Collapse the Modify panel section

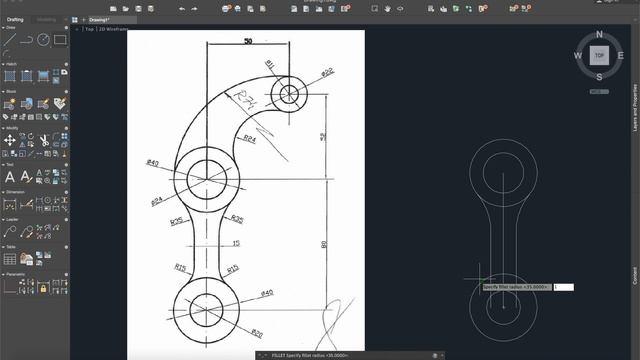3,128
